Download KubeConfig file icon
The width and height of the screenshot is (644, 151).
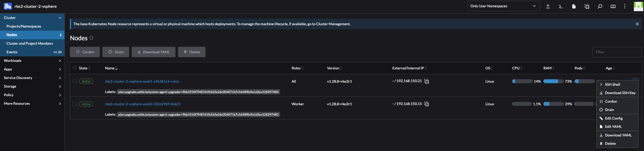[x=574, y=6]
